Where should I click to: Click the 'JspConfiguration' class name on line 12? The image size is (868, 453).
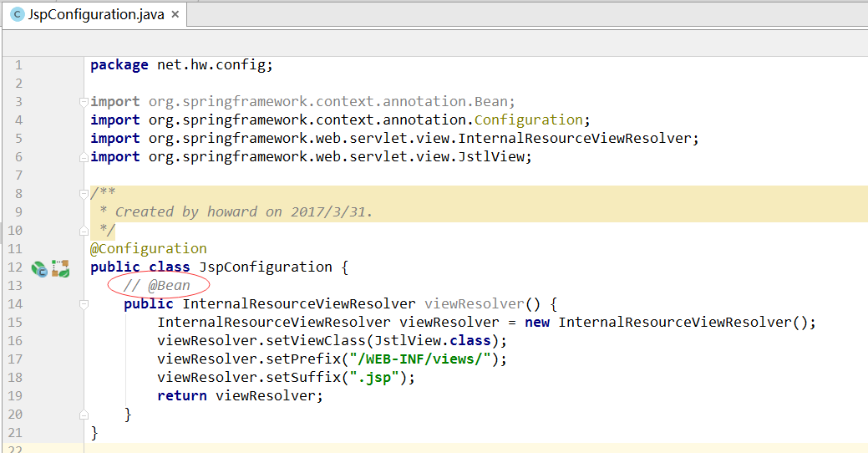pos(265,267)
